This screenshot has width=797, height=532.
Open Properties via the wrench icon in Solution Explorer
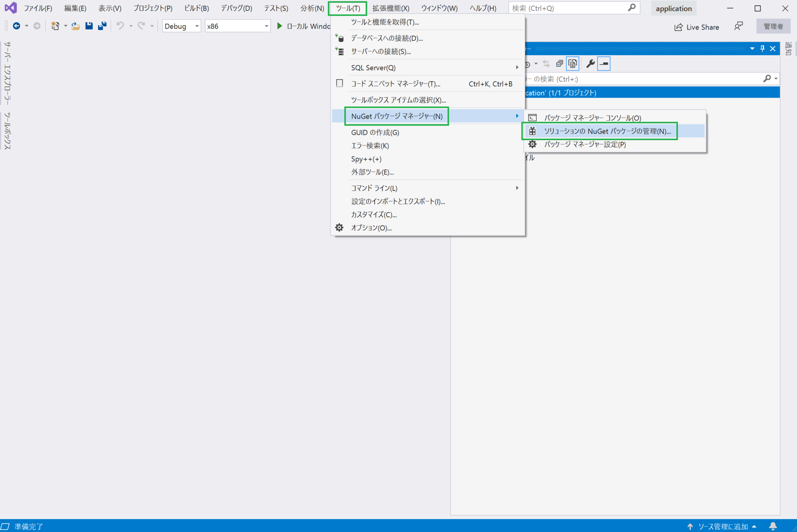coord(590,63)
